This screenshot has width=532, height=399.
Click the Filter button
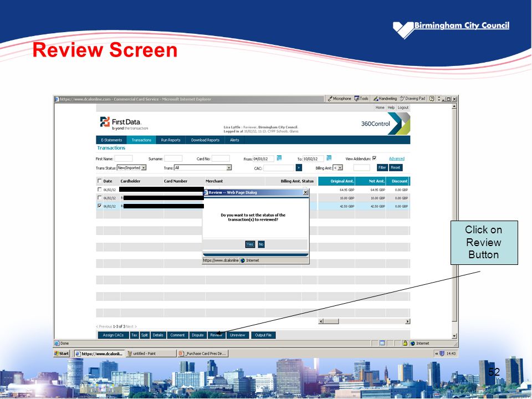(x=382, y=167)
